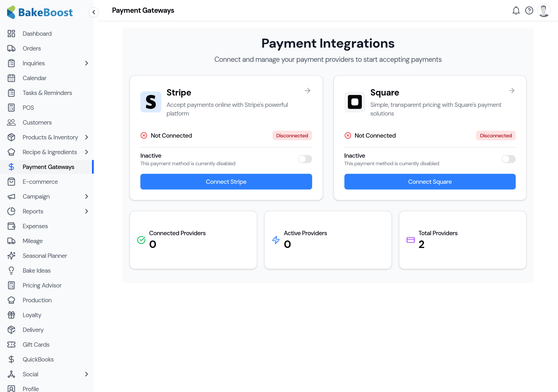Click the Seasonal Planner sparkle icon

[x=11, y=256]
